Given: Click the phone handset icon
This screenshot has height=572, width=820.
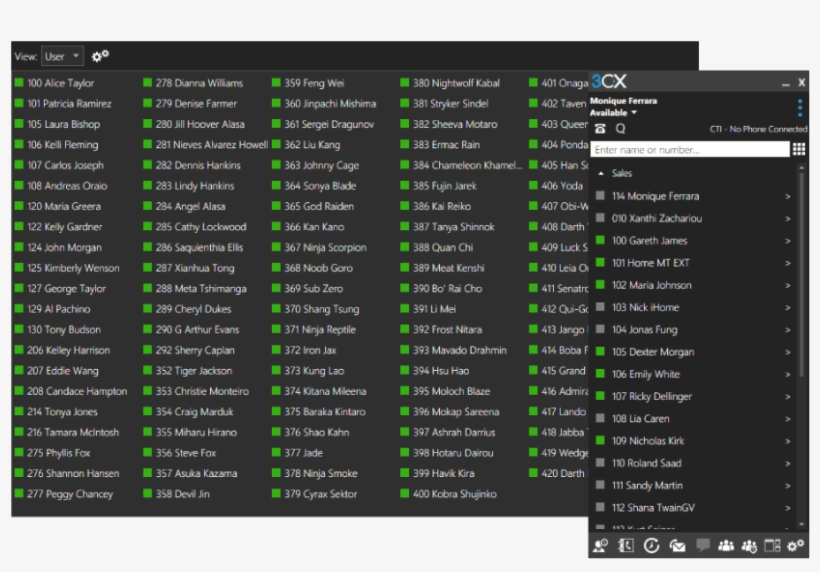Looking at the screenshot, I should 600,129.
